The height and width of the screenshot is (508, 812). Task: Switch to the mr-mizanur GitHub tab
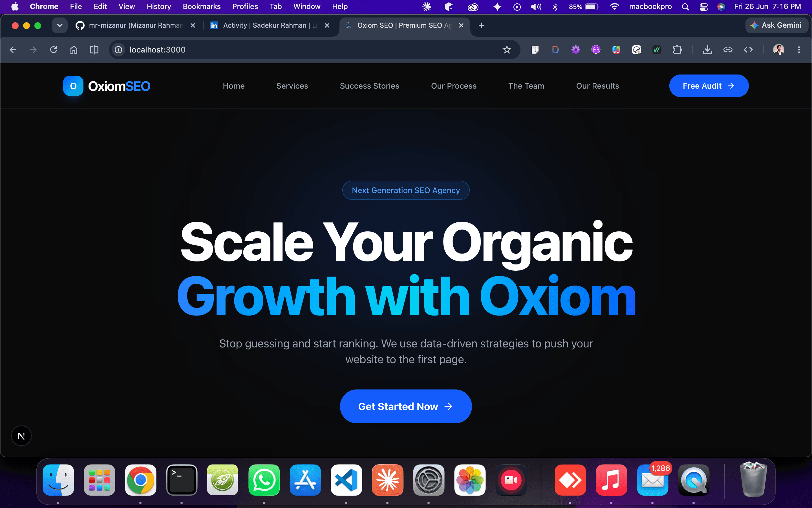(x=136, y=25)
